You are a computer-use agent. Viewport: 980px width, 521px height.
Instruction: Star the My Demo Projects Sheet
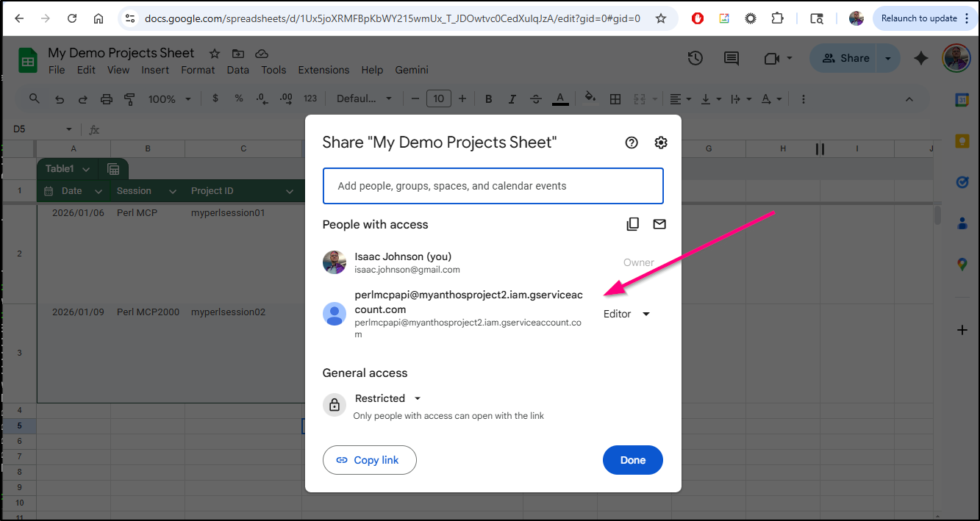(214, 53)
